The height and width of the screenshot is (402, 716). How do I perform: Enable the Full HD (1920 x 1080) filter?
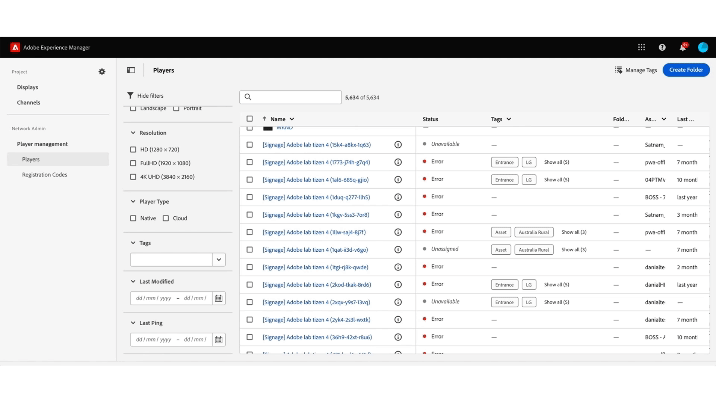click(133, 163)
